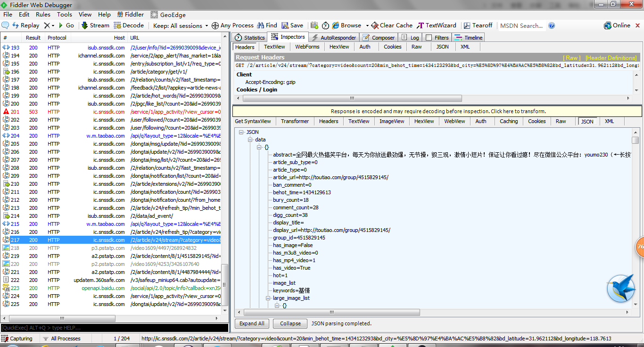Open the Composer tab

[379, 37]
